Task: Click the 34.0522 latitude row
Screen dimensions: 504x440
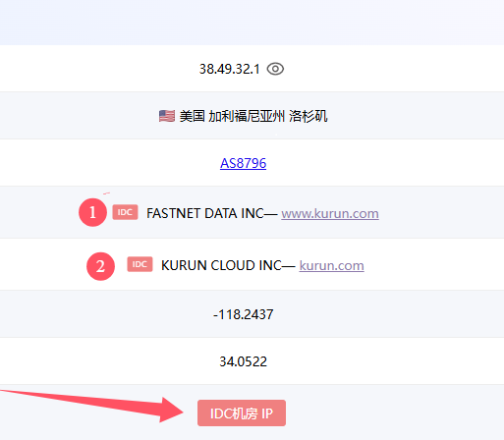Action: click(252, 361)
